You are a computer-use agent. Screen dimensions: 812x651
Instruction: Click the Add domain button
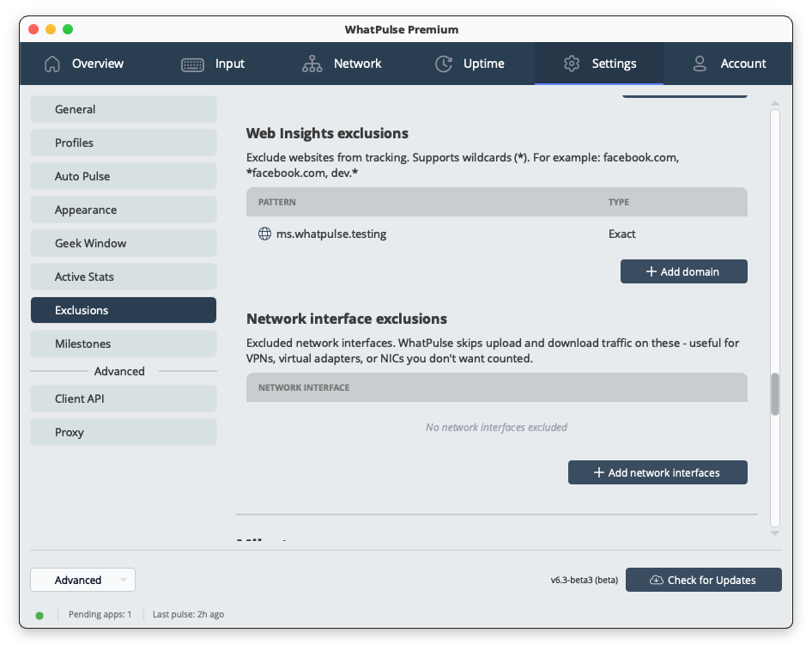tap(683, 271)
